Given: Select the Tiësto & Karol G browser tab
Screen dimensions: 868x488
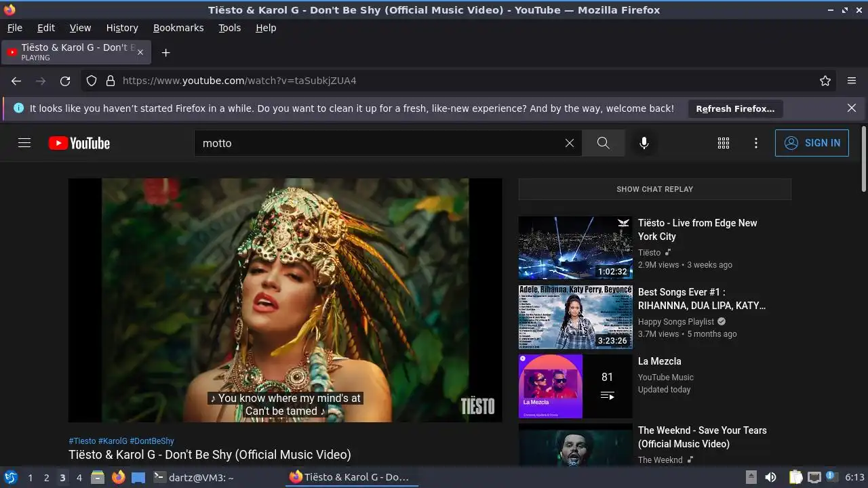Looking at the screenshot, I should pos(76,52).
